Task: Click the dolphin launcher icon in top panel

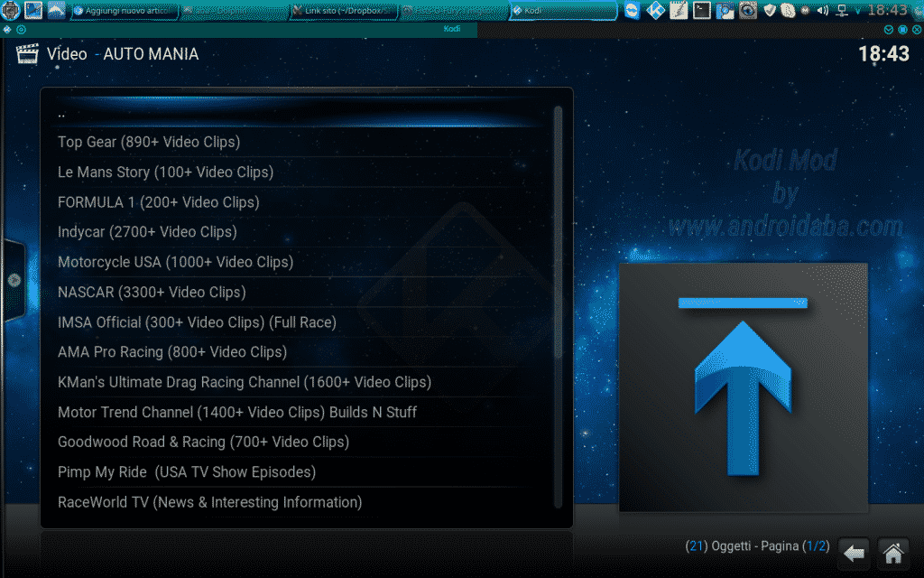Action: click(x=56, y=10)
